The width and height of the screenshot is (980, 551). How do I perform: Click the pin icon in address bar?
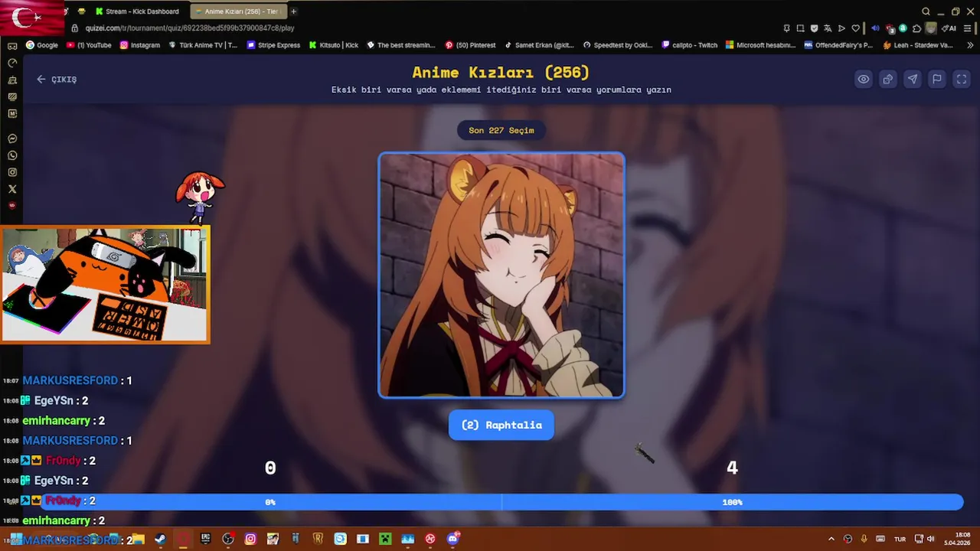(x=786, y=28)
